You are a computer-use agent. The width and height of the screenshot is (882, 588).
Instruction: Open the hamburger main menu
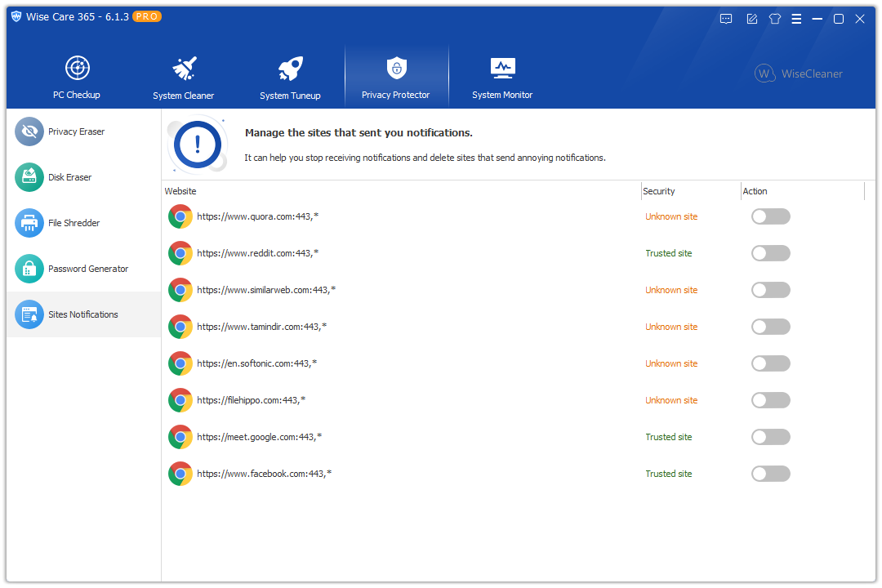click(795, 18)
